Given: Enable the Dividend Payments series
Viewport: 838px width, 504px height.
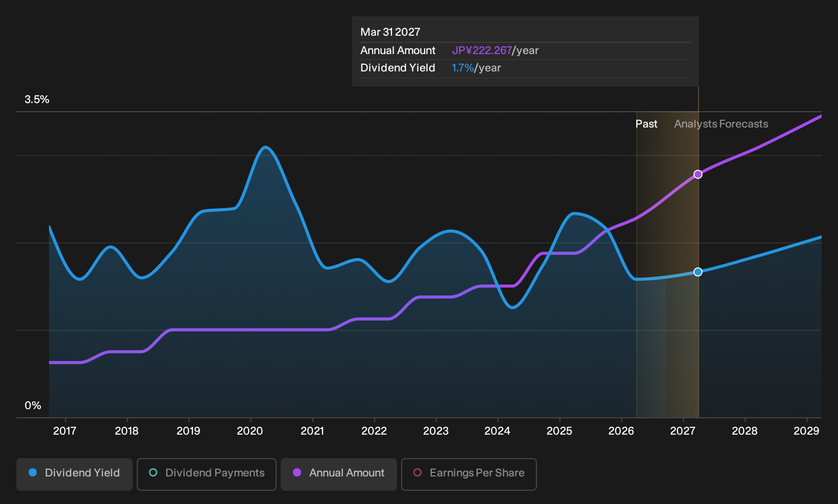Looking at the screenshot, I should [x=207, y=474].
